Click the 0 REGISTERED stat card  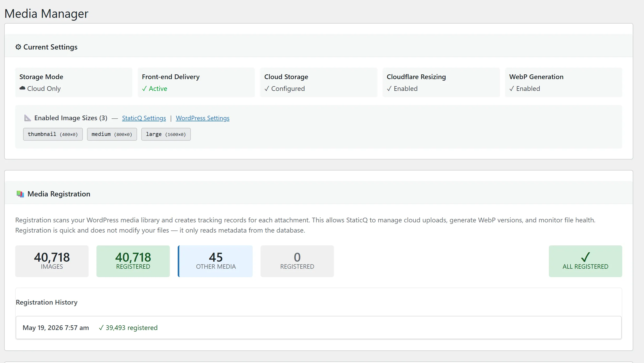(x=297, y=261)
